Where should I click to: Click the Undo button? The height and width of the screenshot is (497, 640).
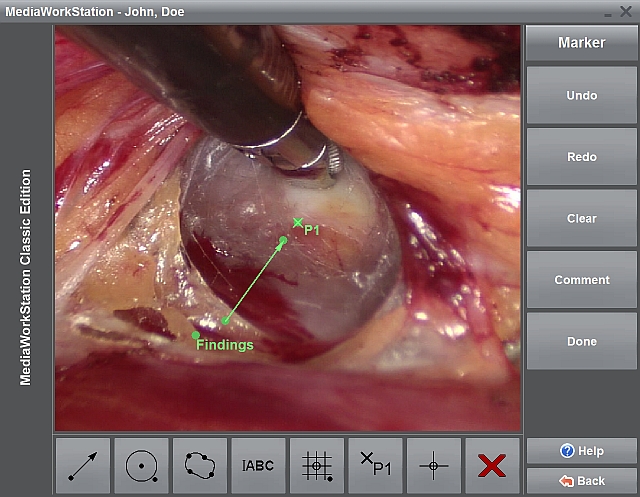(x=582, y=95)
